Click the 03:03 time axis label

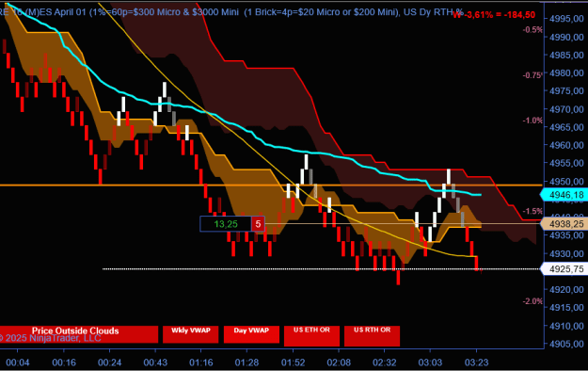tap(430, 363)
